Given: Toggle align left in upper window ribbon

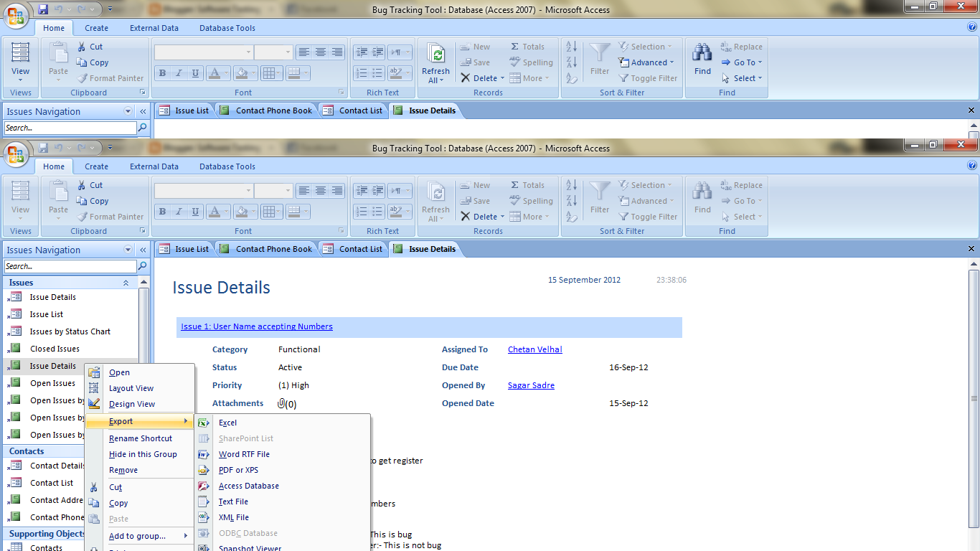Looking at the screenshot, I should tap(304, 52).
